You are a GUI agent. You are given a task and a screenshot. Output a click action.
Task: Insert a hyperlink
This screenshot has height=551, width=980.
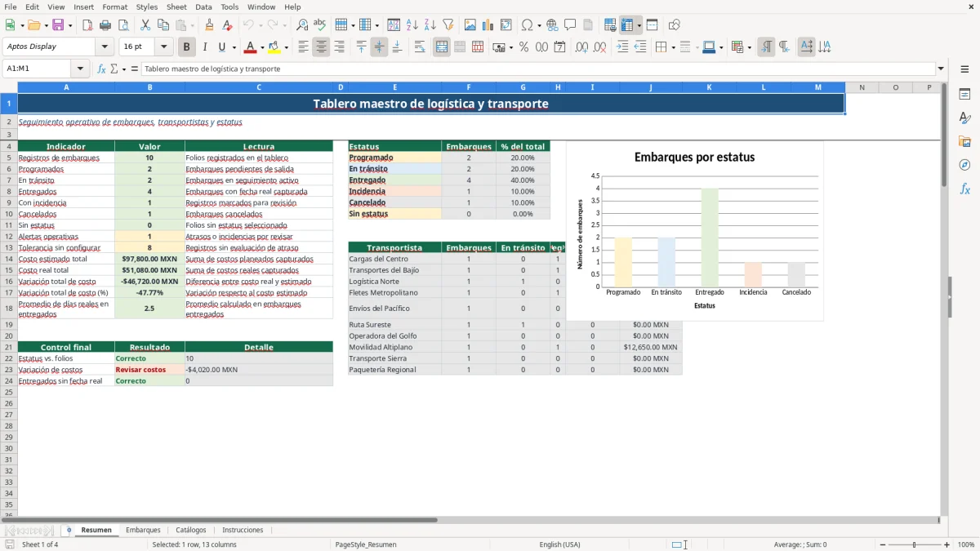[552, 25]
